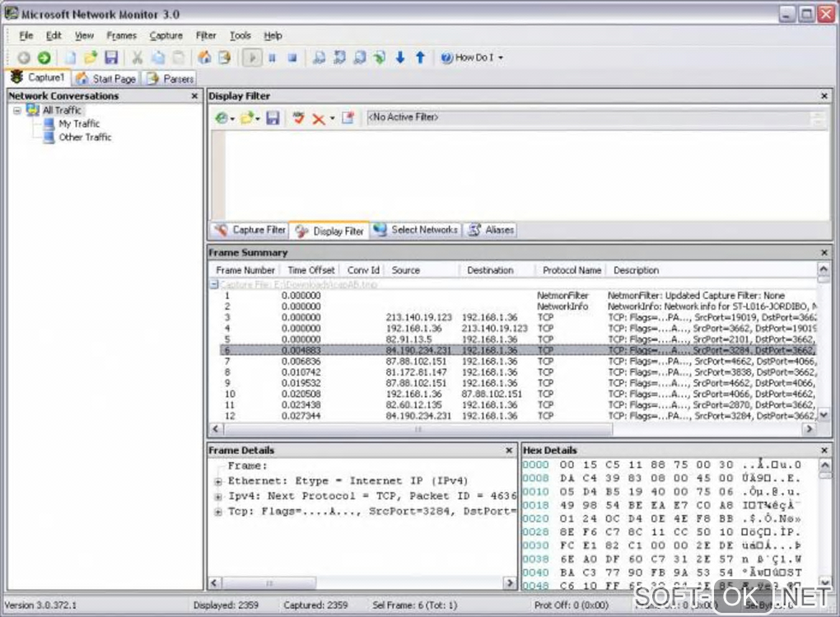This screenshot has width=840, height=617.
Task: Sort by Frame Number column header
Action: pyautogui.click(x=245, y=271)
